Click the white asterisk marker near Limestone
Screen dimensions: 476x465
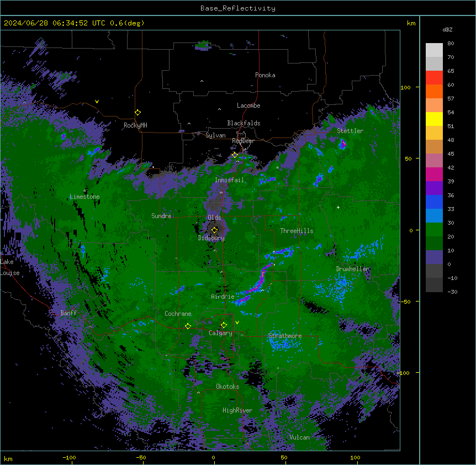pos(84,191)
